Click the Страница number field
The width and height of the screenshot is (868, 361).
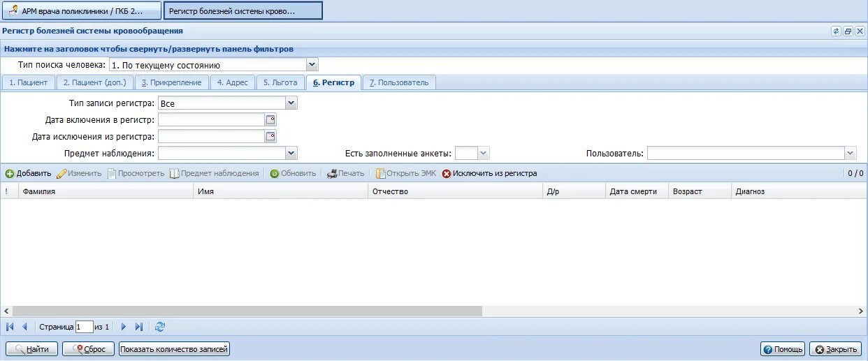84,326
